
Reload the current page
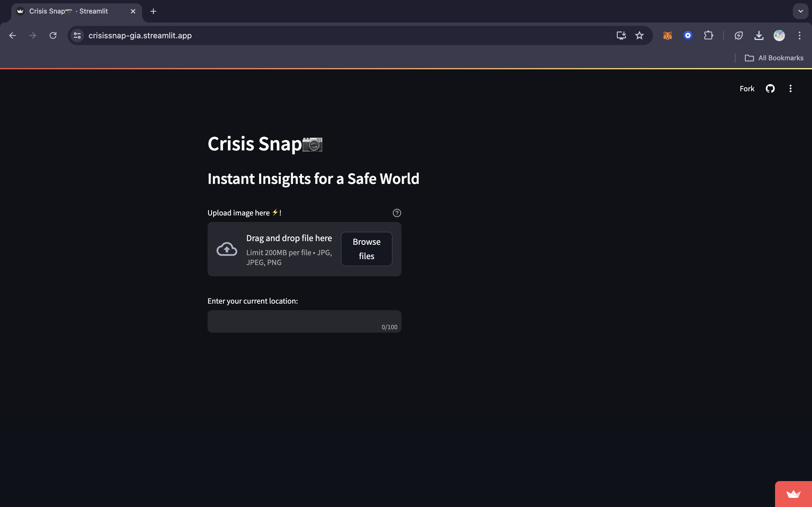[x=53, y=35]
